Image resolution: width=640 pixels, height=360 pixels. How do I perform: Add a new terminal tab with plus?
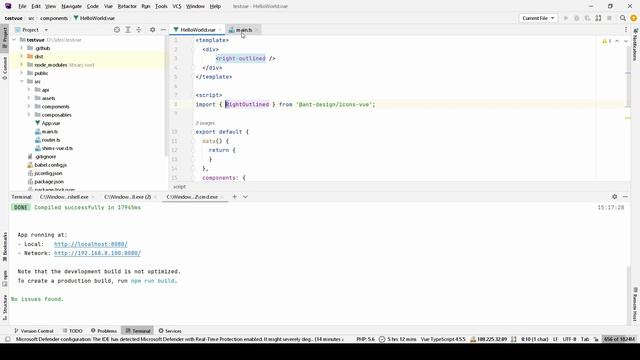coord(234,197)
